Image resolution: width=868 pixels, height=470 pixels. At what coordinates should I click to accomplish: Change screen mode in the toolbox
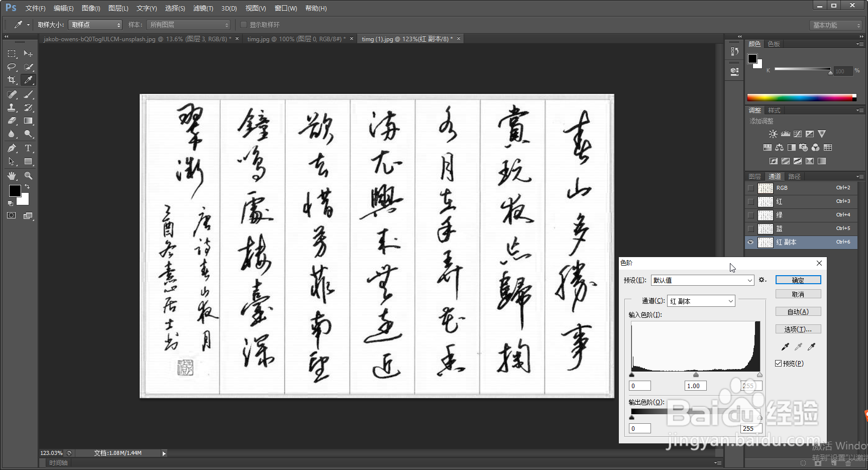point(28,216)
